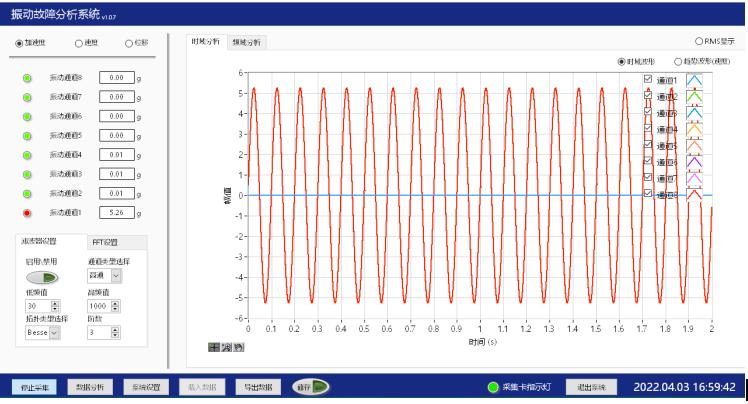The width and height of the screenshot is (748, 404).
Task: Increase the 低频值 stepper value
Action: (x=55, y=302)
